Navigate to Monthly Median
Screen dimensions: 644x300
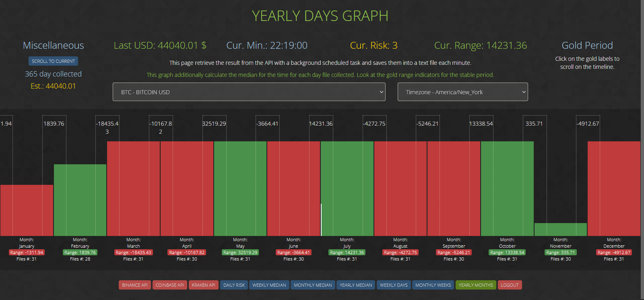point(313,285)
